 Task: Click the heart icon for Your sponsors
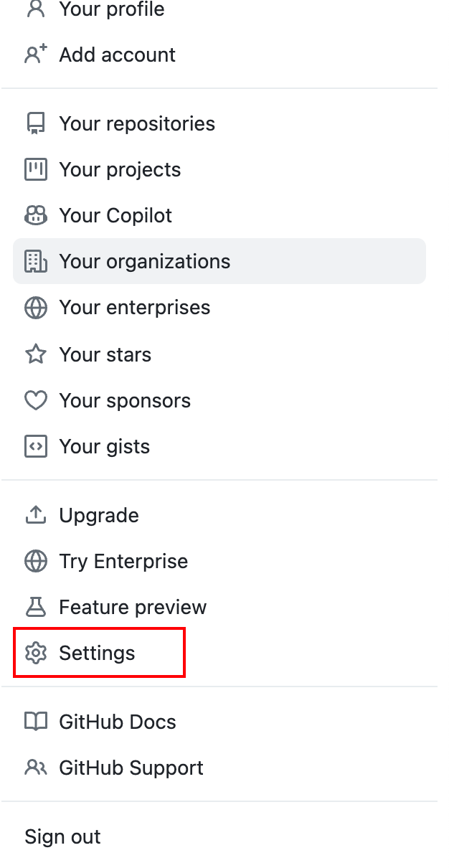[35, 400]
